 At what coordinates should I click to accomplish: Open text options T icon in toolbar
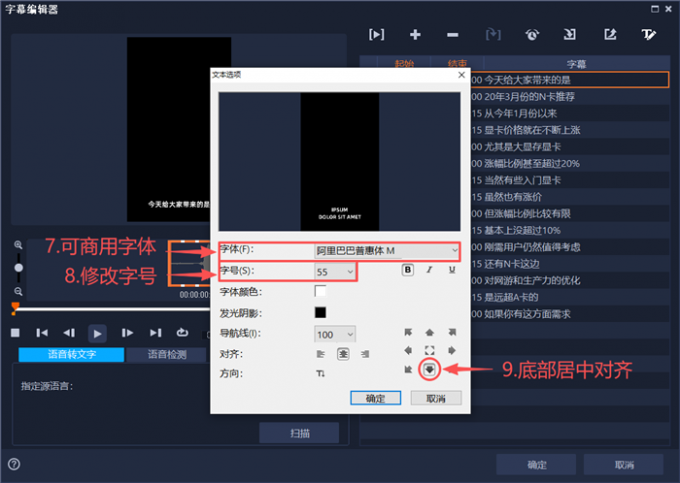[648, 34]
